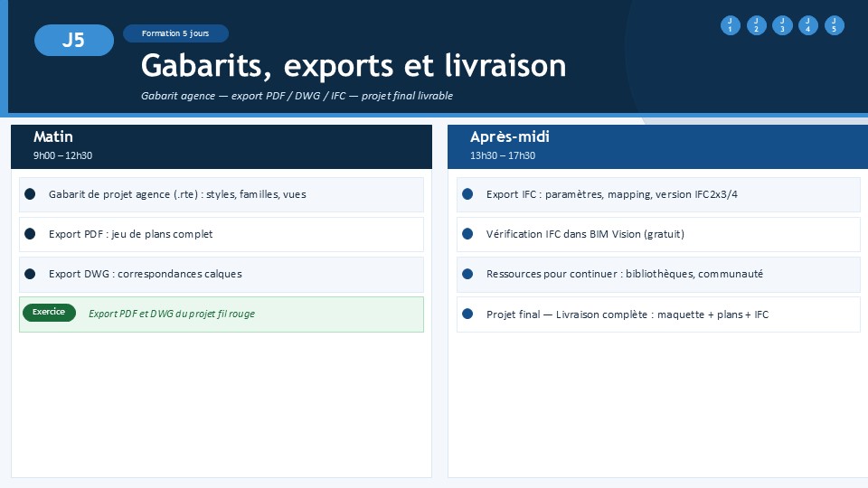Click the '13h30 – 17h30' time text
This screenshot has width=868, height=488.
503,155
